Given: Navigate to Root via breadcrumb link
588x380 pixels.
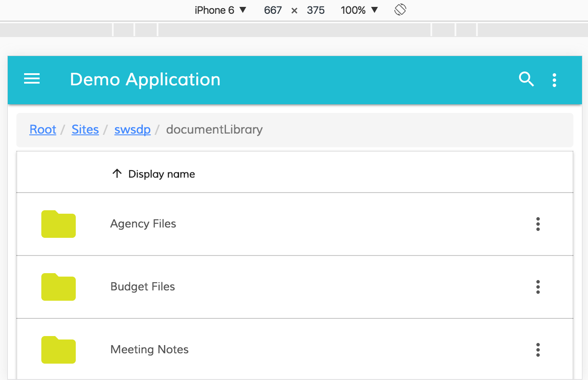Looking at the screenshot, I should point(43,129).
